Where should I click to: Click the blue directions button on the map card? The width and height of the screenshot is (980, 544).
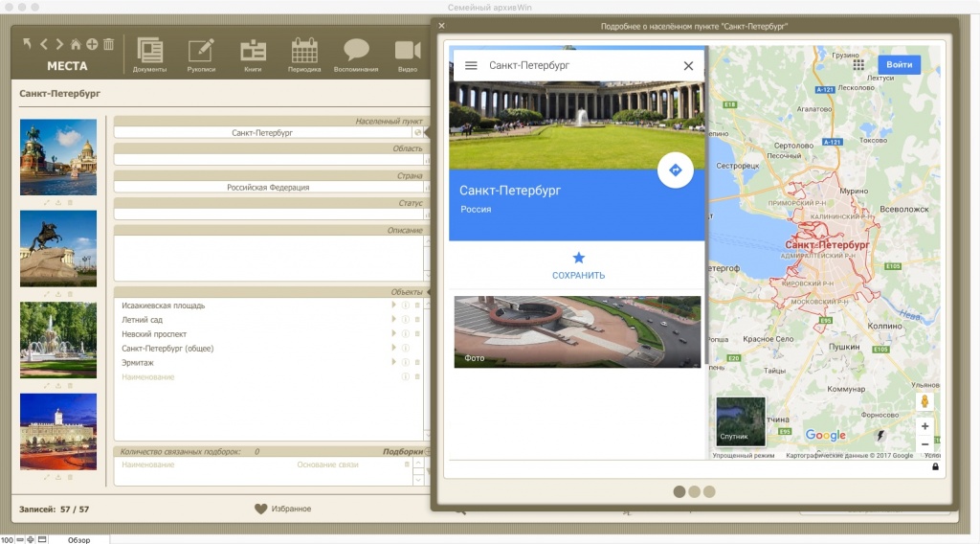pyautogui.click(x=675, y=170)
